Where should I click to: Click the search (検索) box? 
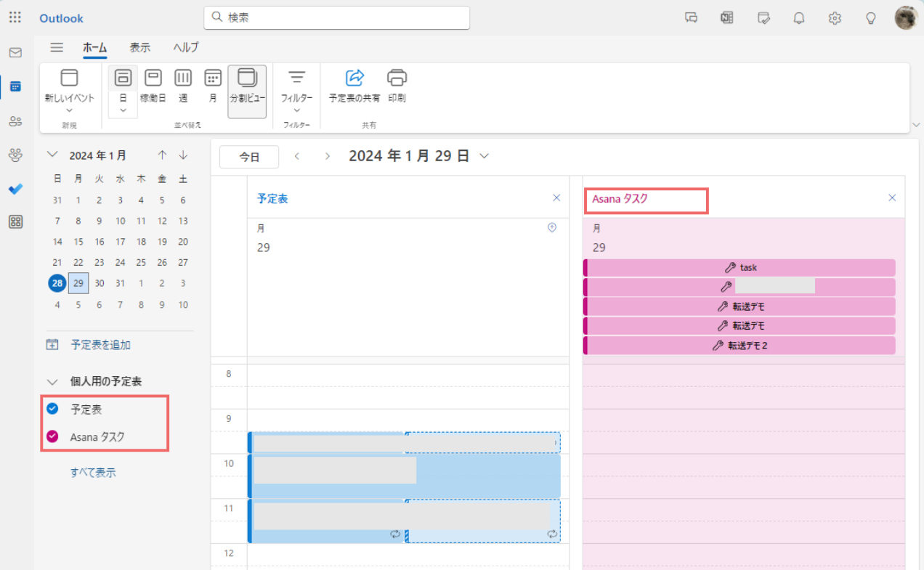point(336,17)
